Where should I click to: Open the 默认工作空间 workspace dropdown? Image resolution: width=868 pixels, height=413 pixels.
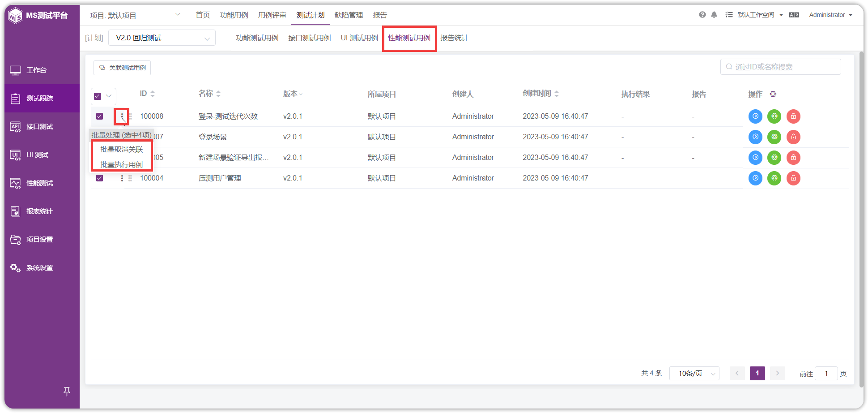(x=760, y=15)
